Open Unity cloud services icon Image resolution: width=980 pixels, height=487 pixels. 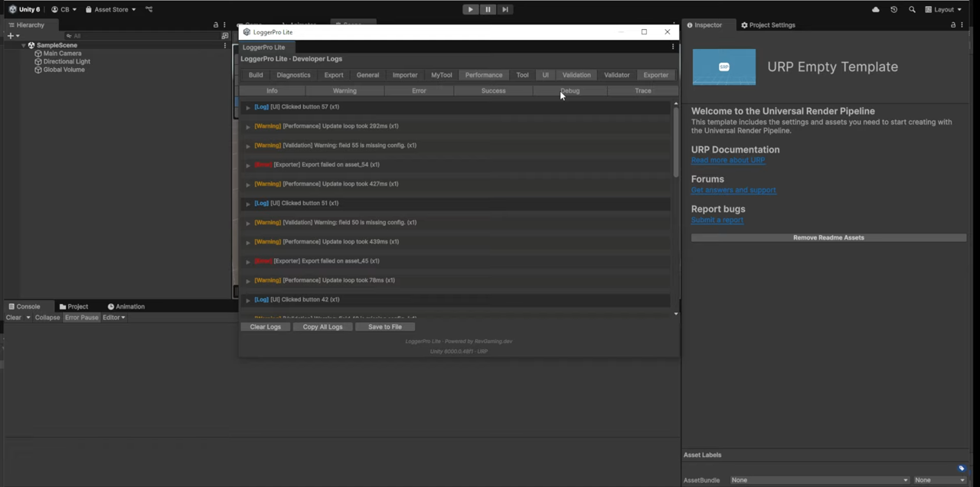click(876, 9)
